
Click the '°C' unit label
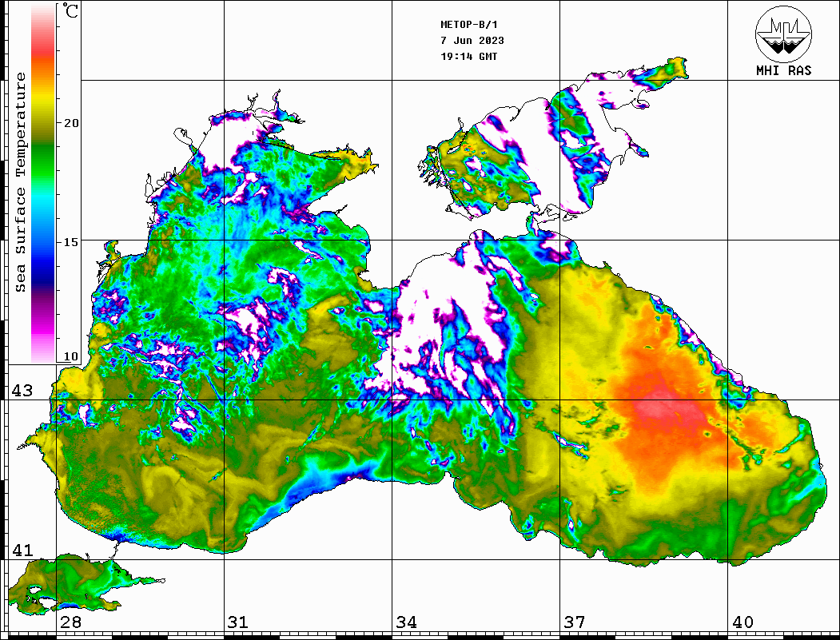pos(70,10)
